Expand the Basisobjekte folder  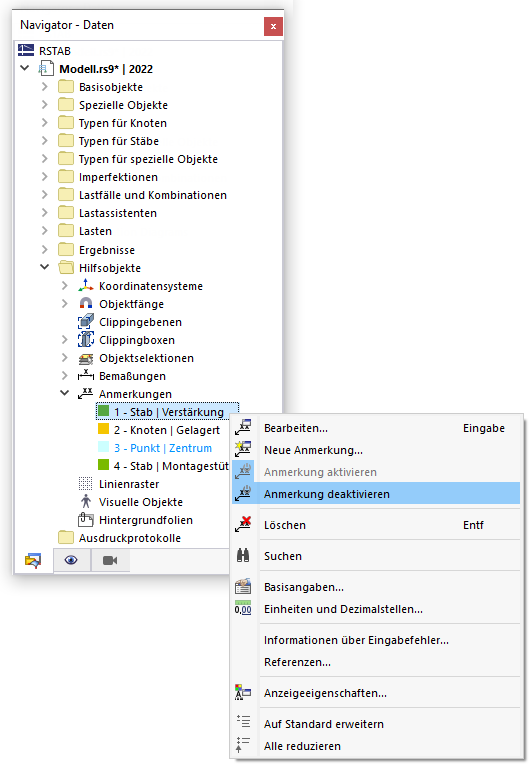[x=45, y=87]
